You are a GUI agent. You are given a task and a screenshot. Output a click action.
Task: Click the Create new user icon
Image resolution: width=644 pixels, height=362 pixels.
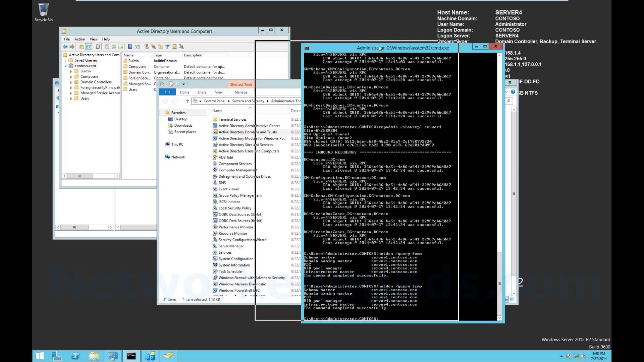click(146, 47)
